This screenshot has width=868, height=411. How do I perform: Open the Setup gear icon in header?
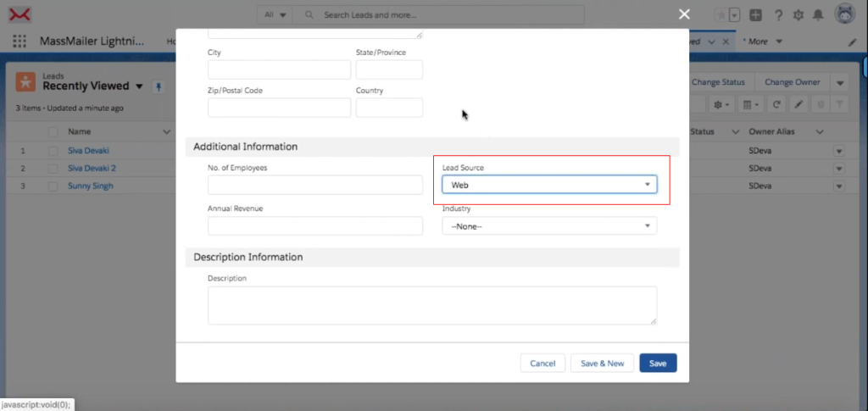click(x=798, y=15)
